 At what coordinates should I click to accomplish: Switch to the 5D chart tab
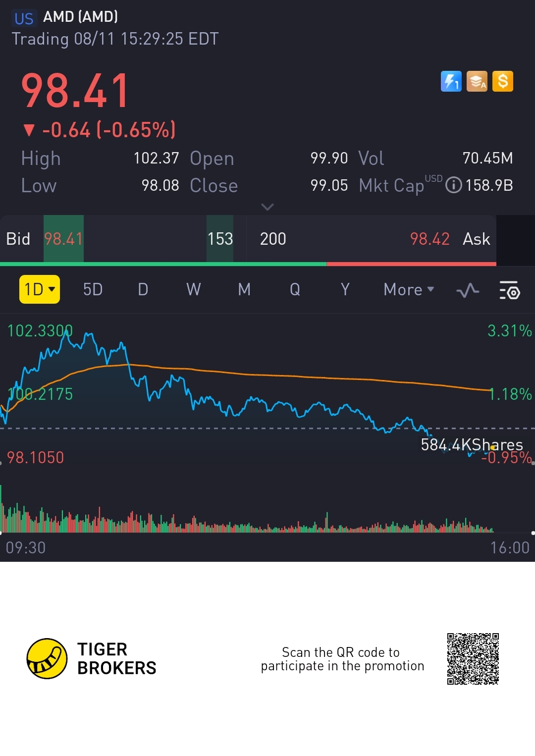[x=93, y=289]
